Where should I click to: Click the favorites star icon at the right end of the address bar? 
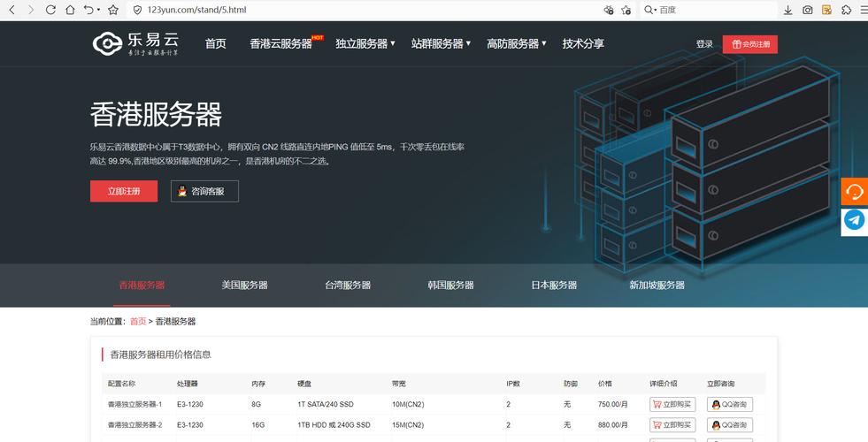point(626,10)
